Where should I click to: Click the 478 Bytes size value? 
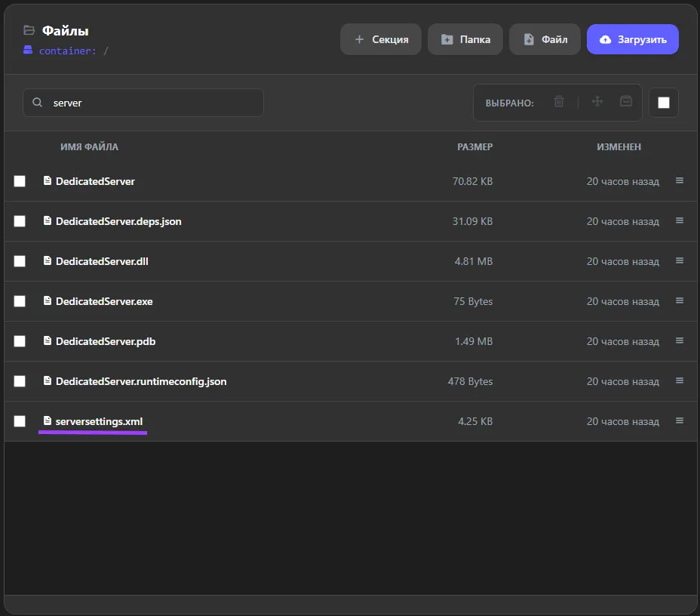tap(470, 381)
